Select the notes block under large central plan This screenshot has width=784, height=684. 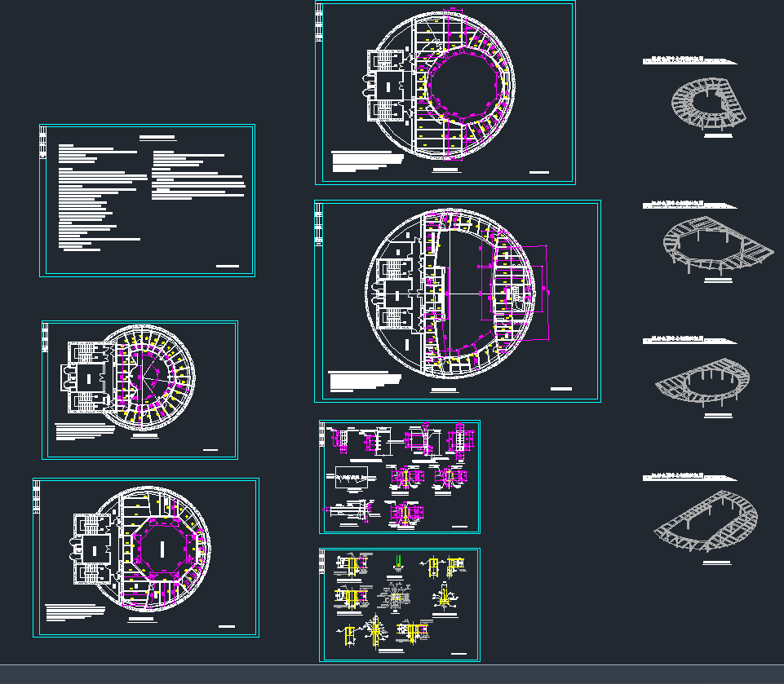tap(363, 382)
